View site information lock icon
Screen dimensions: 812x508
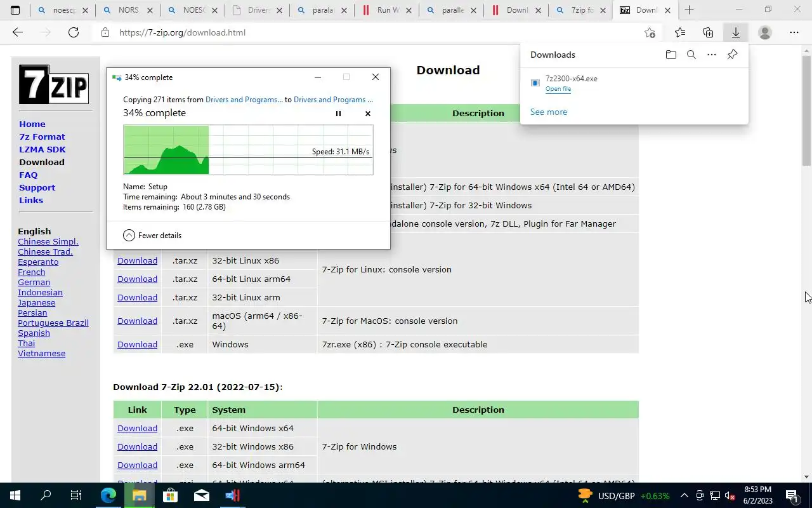point(105,32)
